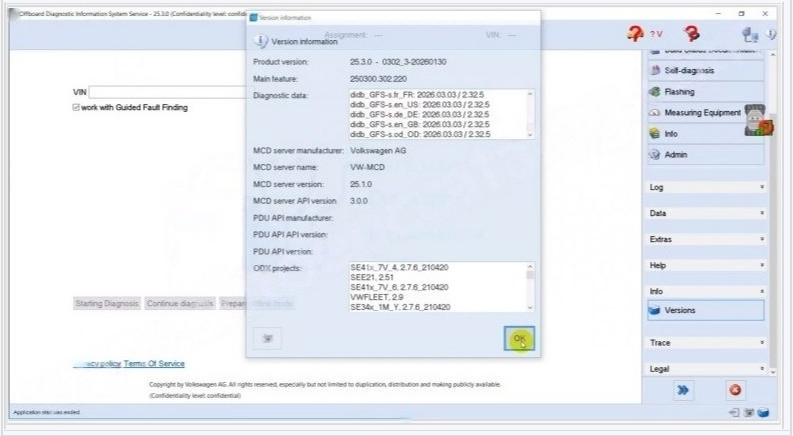The width and height of the screenshot is (793, 436).
Task: Click the VIN input field
Action: 168,92
